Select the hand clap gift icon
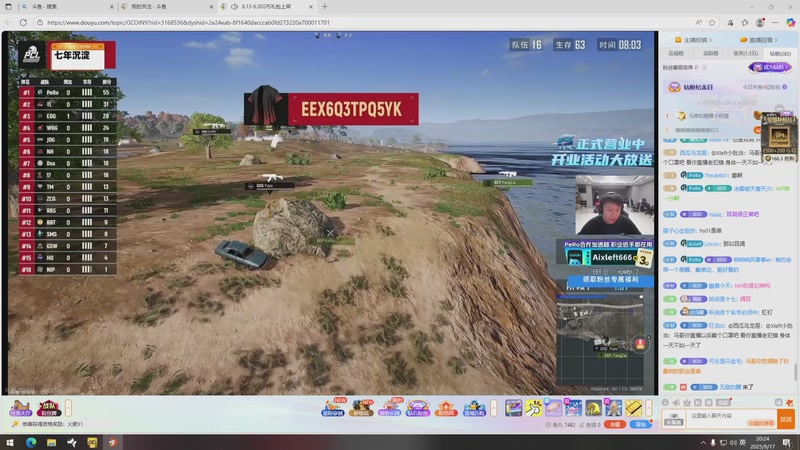Screen dimensions: 800x450 [534, 408]
